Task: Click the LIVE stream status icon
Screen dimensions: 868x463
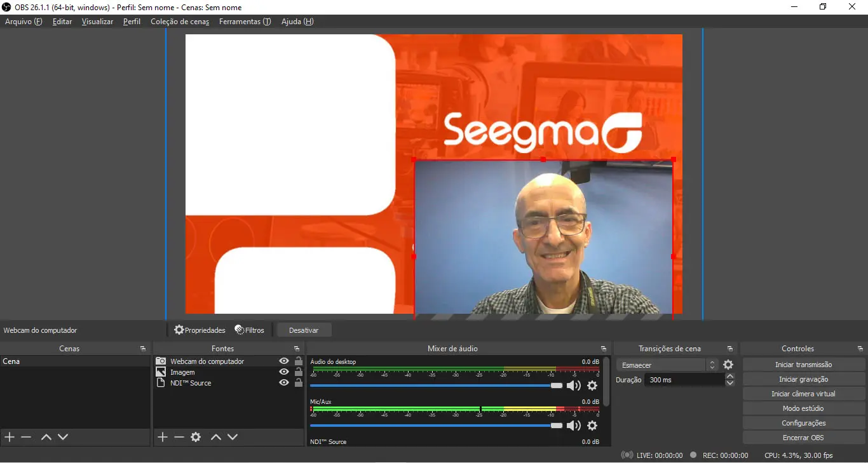Action: 627,455
